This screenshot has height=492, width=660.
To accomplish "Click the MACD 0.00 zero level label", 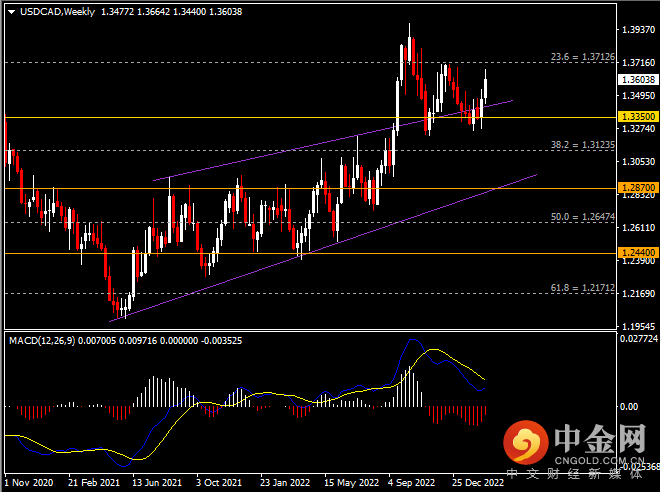I will coord(629,407).
